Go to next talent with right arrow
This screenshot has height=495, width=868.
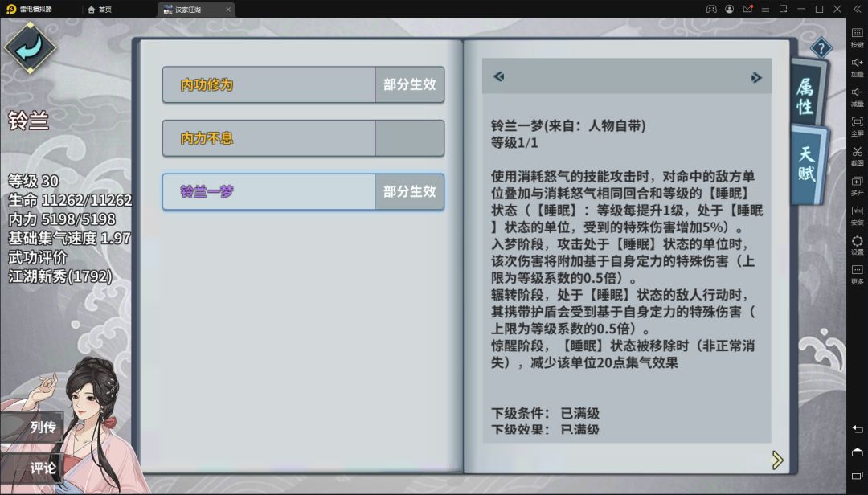[756, 77]
